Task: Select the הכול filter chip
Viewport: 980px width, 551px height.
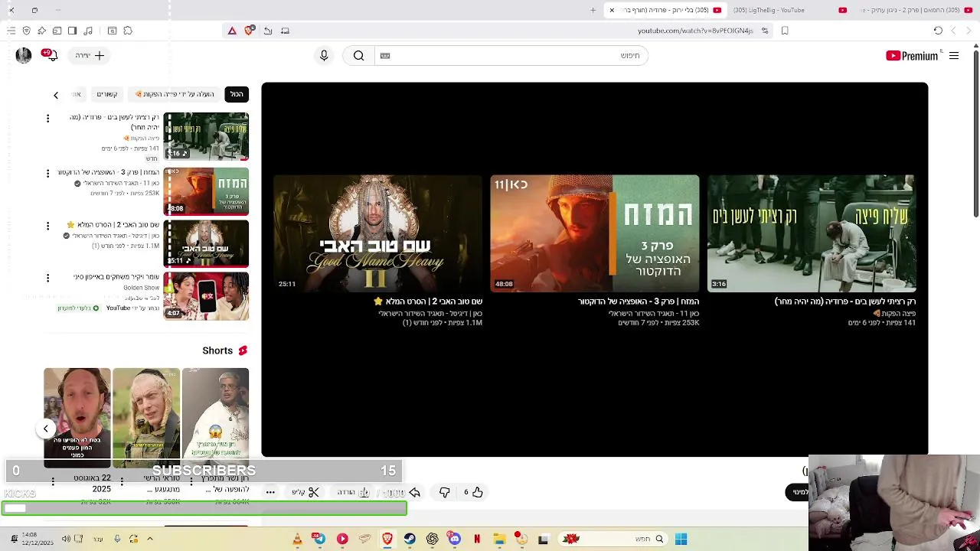Action: (237, 94)
